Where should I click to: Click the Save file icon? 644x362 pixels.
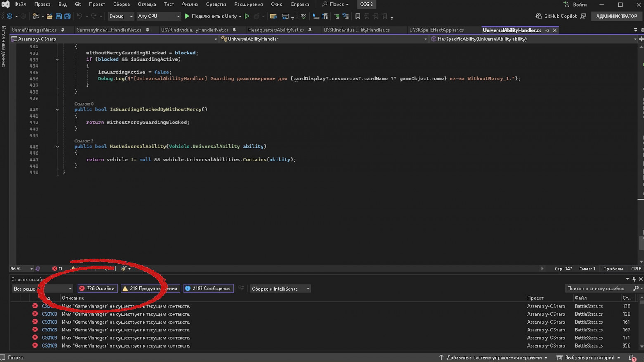click(59, 16)
